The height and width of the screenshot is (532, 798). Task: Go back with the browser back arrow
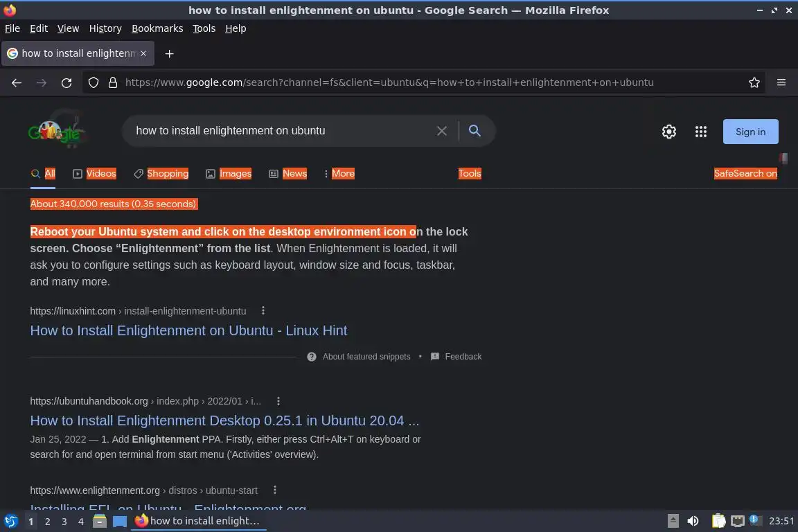click(x=17, y=82)
